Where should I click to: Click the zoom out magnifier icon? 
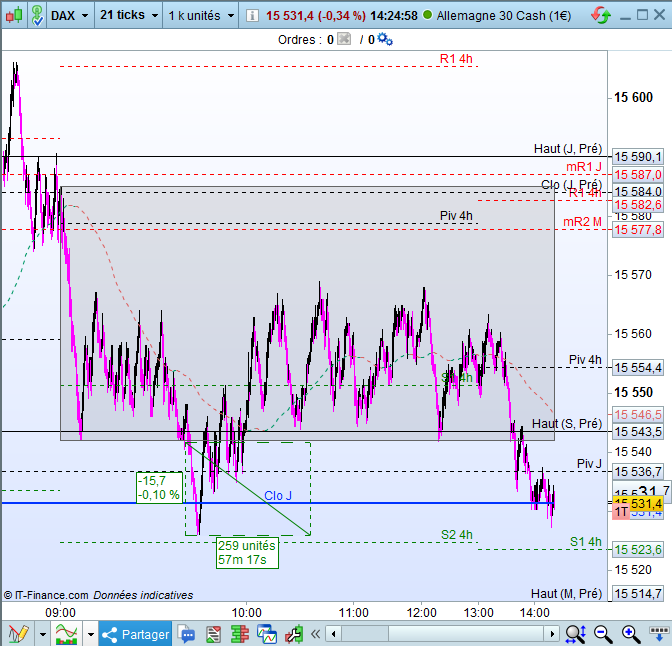[x=602, y=634]
